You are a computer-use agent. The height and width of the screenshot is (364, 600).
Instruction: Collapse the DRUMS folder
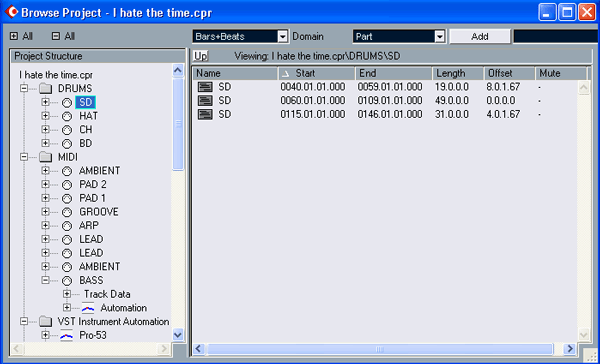coord(24,89)
